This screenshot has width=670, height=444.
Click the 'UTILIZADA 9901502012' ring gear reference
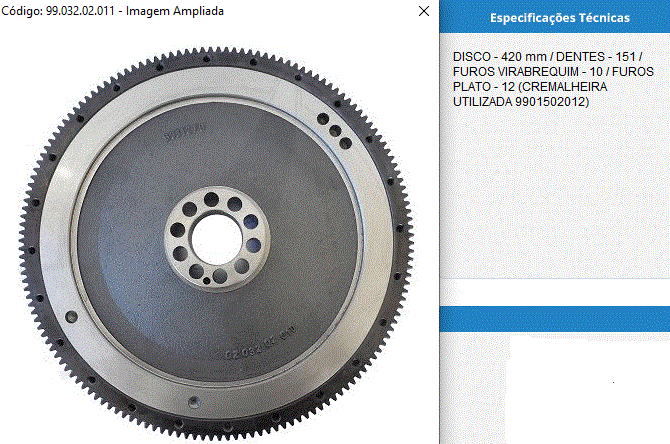tap(520, 102)
